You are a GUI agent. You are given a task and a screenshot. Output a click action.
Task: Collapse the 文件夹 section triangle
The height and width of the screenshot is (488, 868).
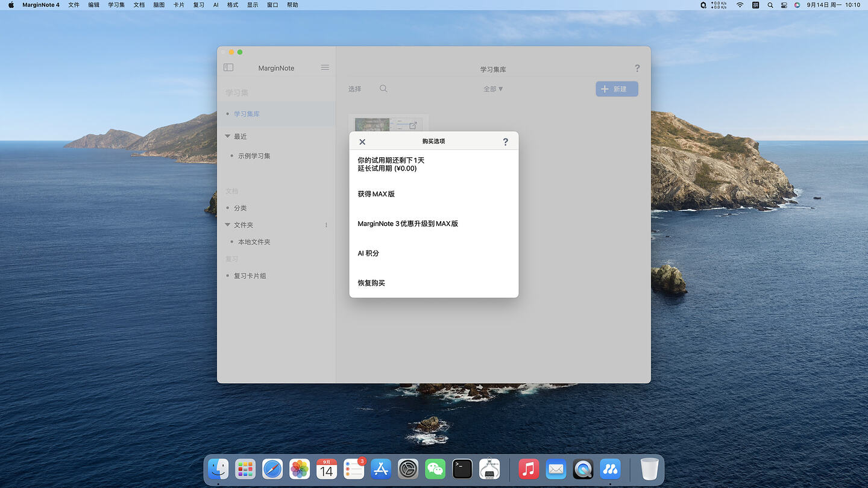227,225
